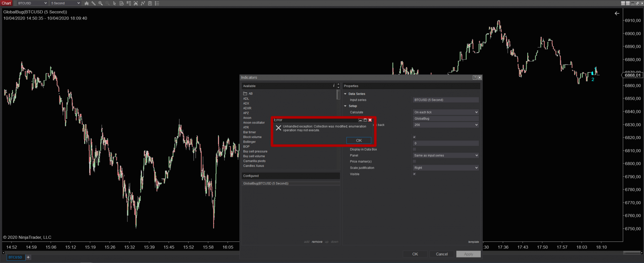
Task: Click the sort arrows in Available header
Action: [338, 86]
